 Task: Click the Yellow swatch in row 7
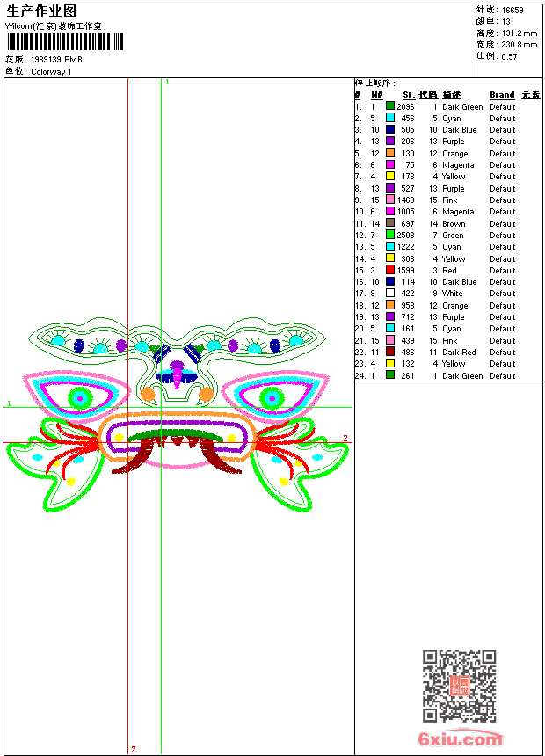(x=390, y=176)
